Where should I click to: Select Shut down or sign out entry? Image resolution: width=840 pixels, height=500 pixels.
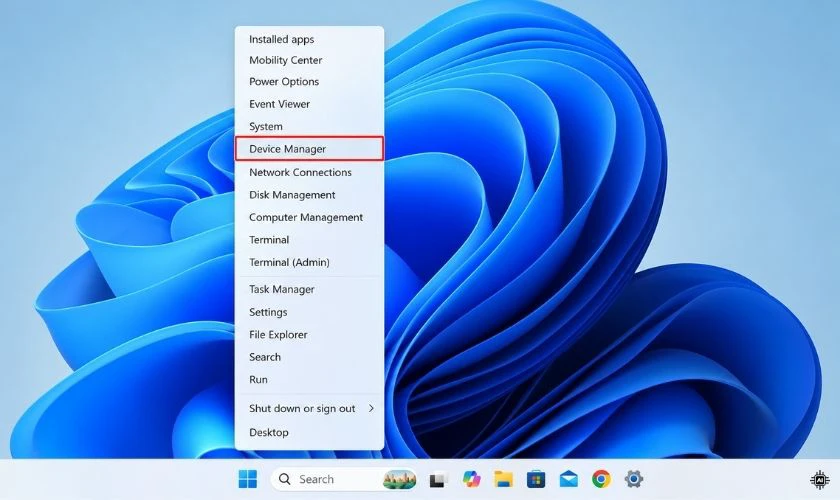(309, 408)
